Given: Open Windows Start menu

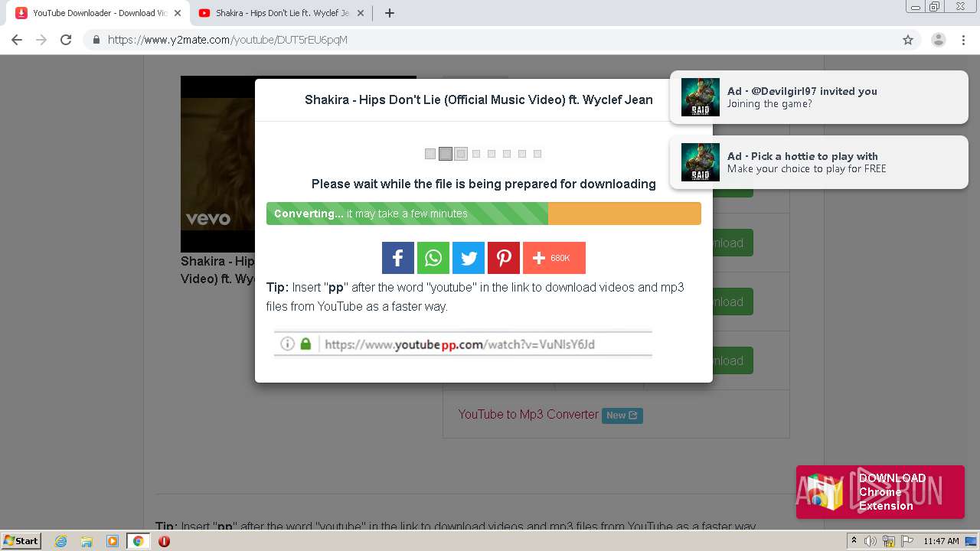Looking at the screenshot, I should point(21,541).
